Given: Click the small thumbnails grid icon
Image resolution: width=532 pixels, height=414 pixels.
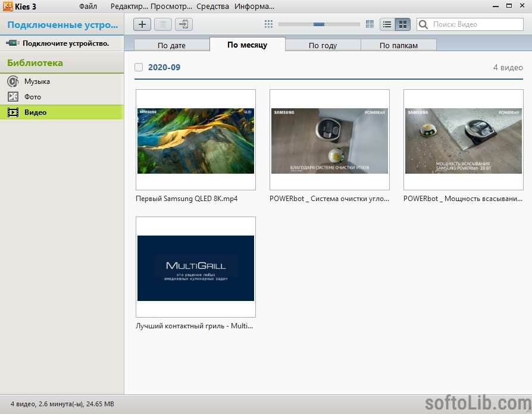Looking at the screenshot, I should point(268,24).
